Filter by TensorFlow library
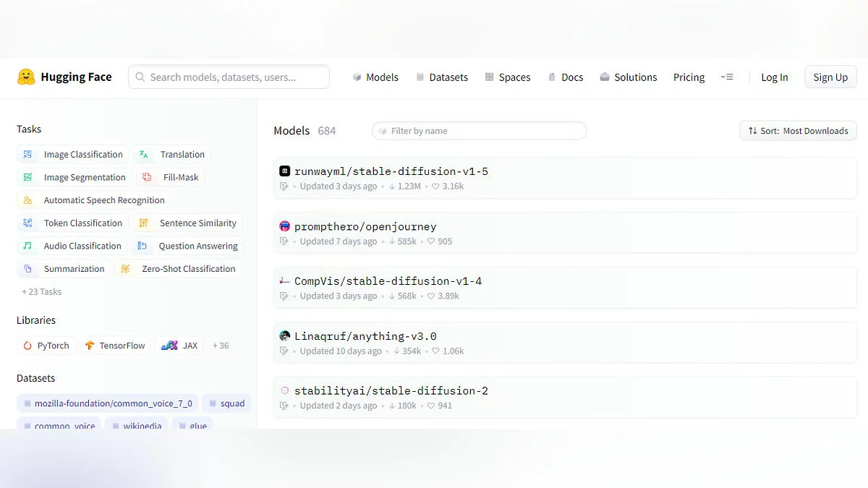The image size is (868, 488). (115, 346)
